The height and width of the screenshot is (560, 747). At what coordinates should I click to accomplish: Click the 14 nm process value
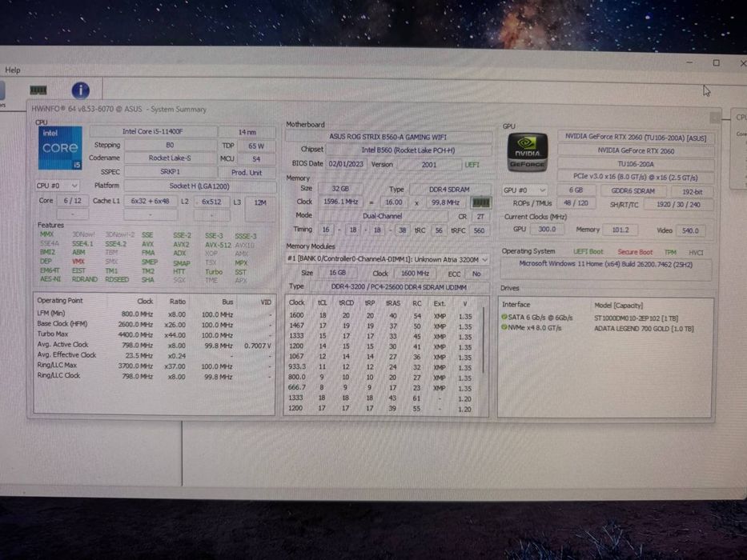[247, 132]
